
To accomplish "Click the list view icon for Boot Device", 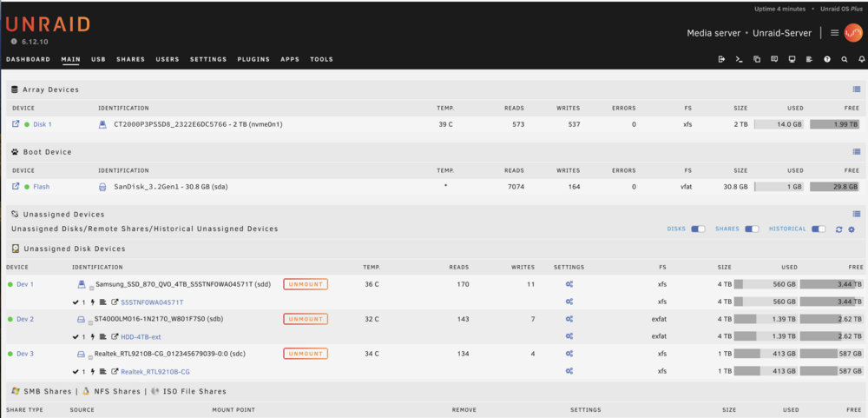I will [857, 151].
